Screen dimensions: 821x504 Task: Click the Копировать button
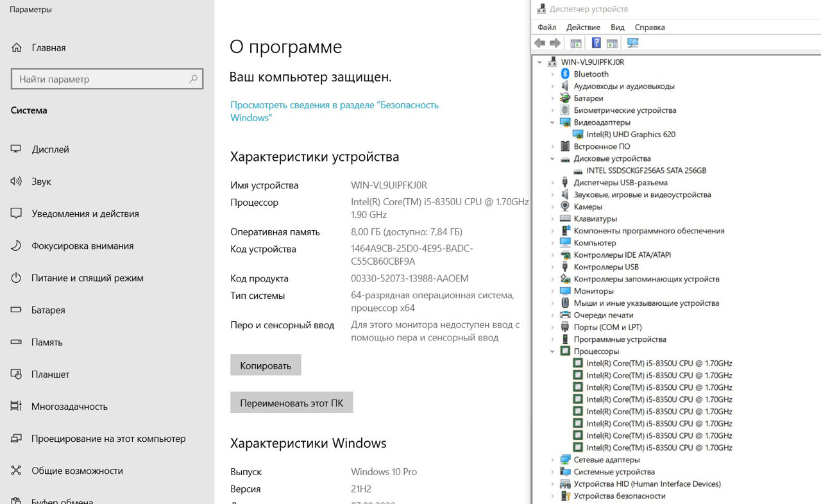click(x=266, y=365)
